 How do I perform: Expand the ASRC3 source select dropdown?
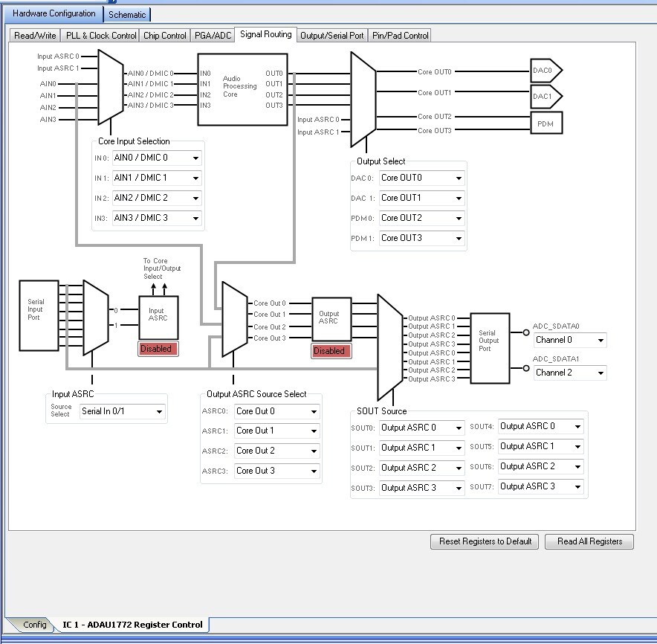277,471
